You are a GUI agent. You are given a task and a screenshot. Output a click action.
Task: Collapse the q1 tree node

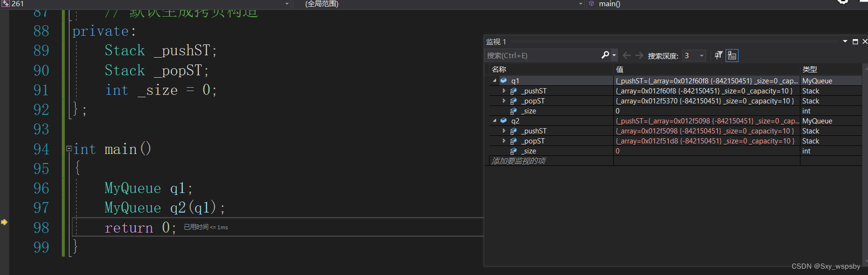coord(495,81)
